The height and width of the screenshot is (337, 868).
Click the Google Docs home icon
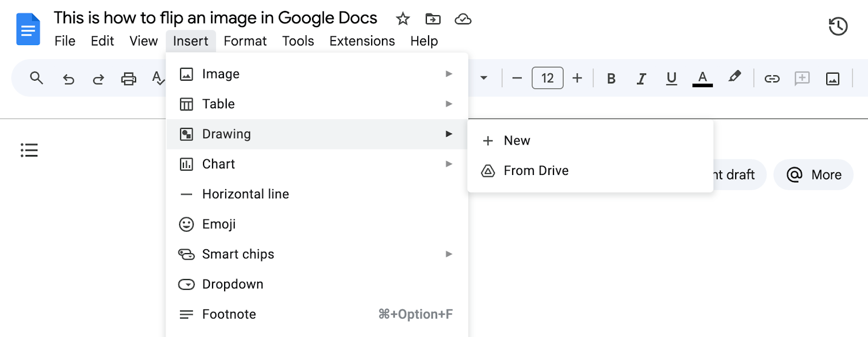point(28,29)
